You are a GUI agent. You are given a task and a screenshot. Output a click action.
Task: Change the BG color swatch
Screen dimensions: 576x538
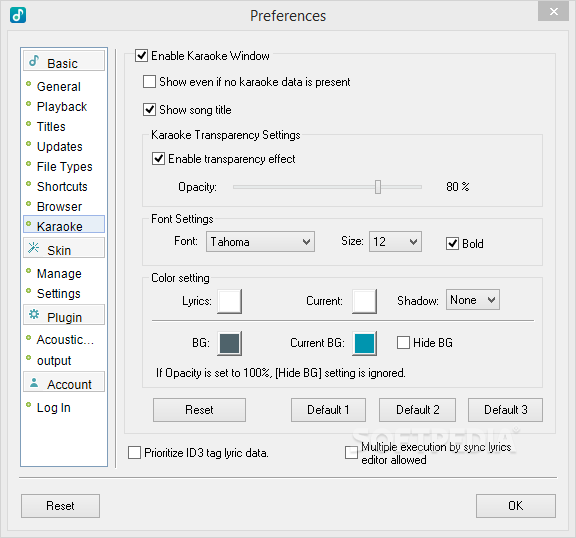tap(229, 343)
